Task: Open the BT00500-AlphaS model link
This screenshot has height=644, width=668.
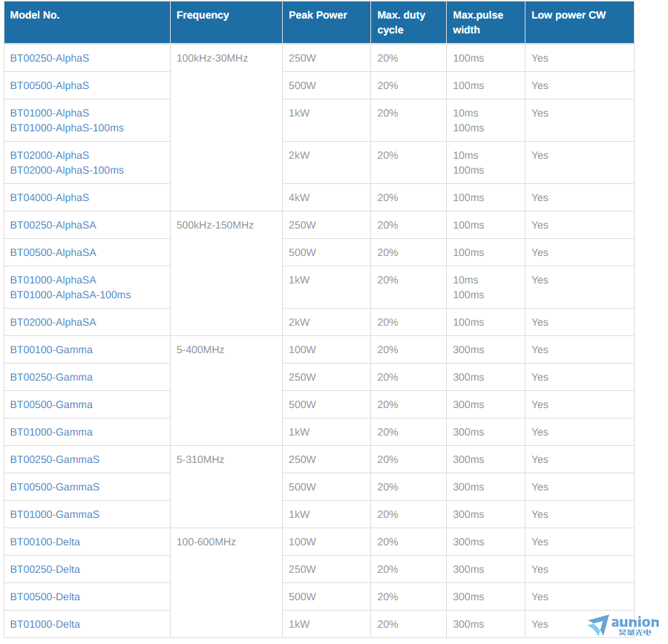Action: (50, 85)
